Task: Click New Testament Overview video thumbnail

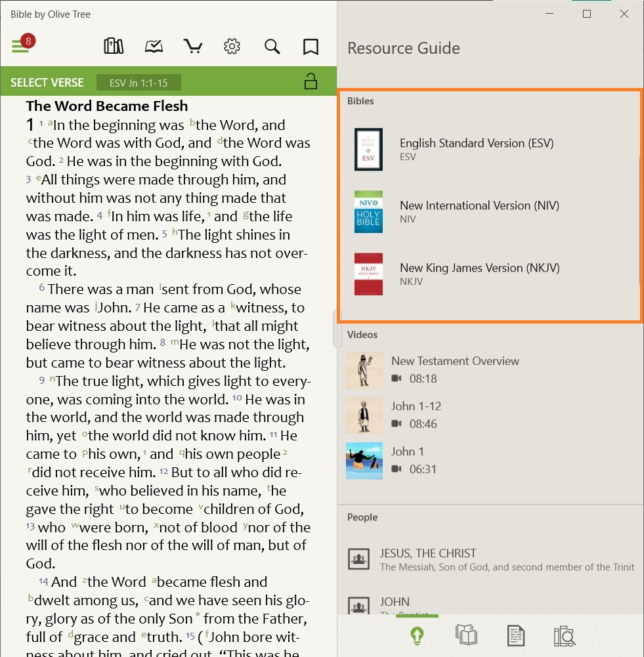Action: tap(364, 370)
